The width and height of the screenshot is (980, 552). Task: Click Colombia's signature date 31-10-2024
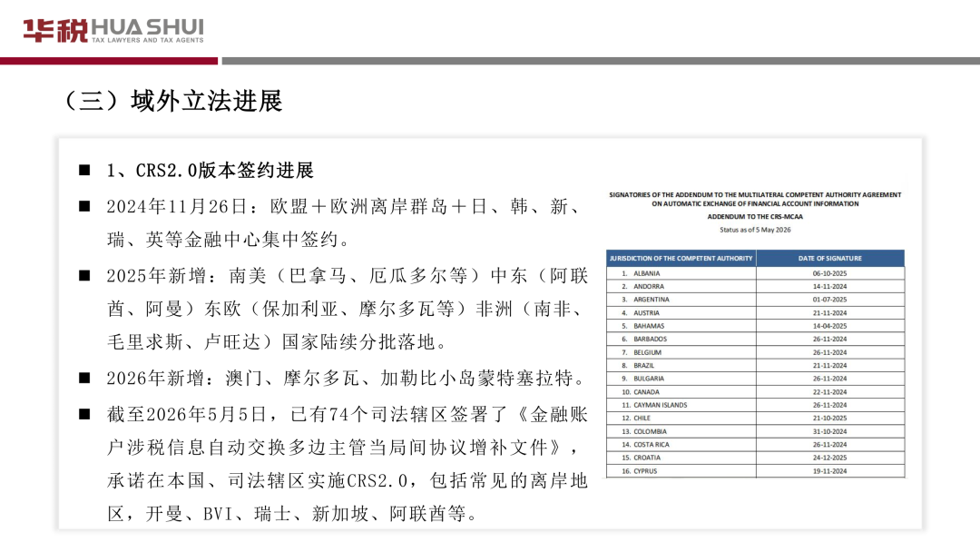[x=830, y=431]
